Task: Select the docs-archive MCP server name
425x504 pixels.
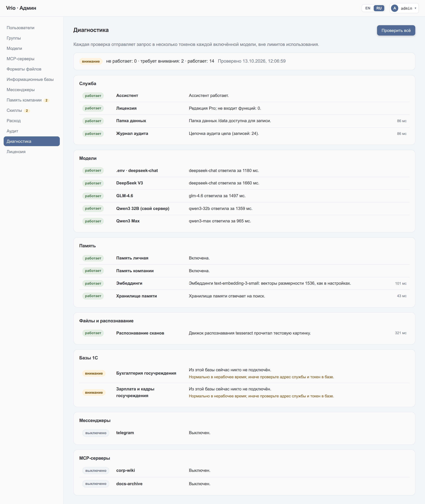Action: (129, 484)
